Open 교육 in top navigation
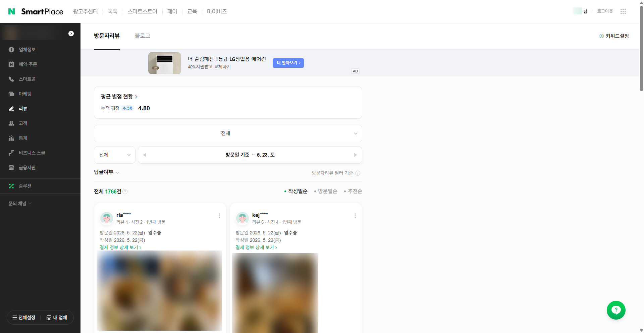The image size is (644, 333). point(192,11)
